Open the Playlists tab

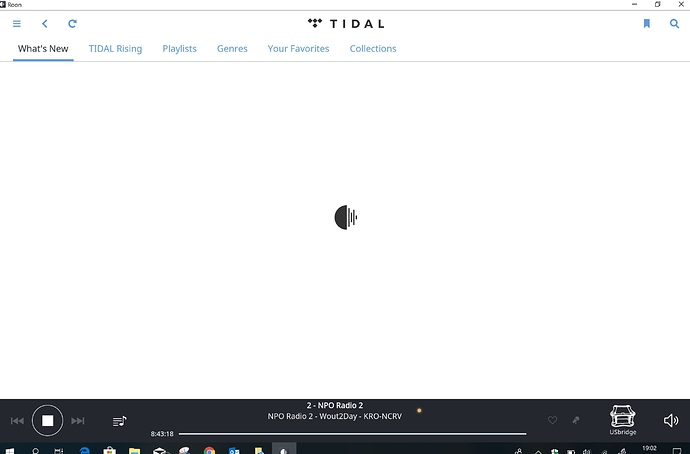tap(180, 49)
